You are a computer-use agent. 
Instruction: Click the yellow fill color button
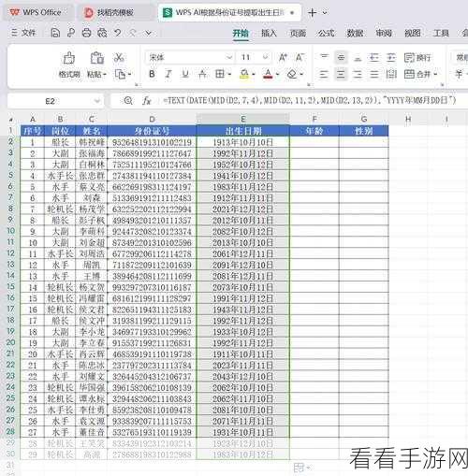click(x=244, y=74)
